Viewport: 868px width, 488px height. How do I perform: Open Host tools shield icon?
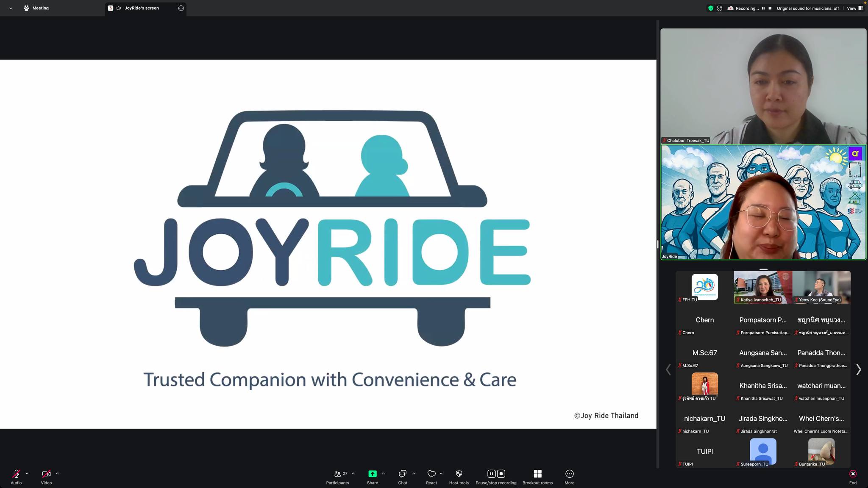point(459,474)
